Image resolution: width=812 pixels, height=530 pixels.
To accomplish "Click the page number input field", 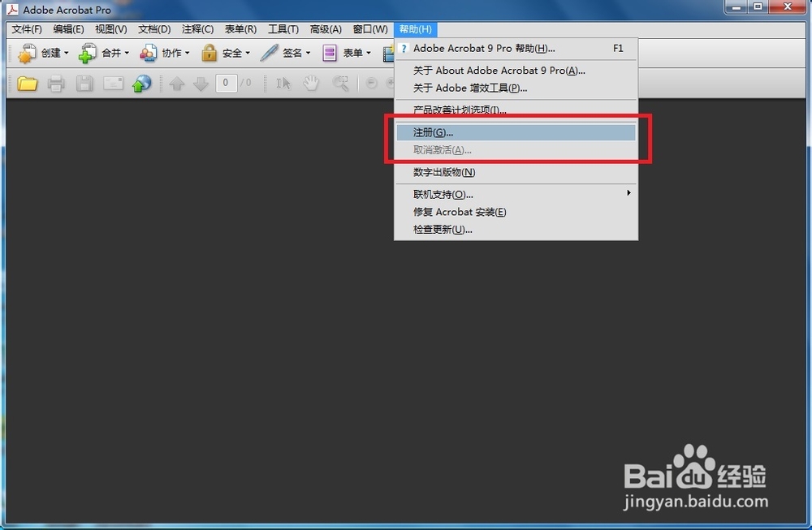I will pyautogui.click(x=226, y=83).
